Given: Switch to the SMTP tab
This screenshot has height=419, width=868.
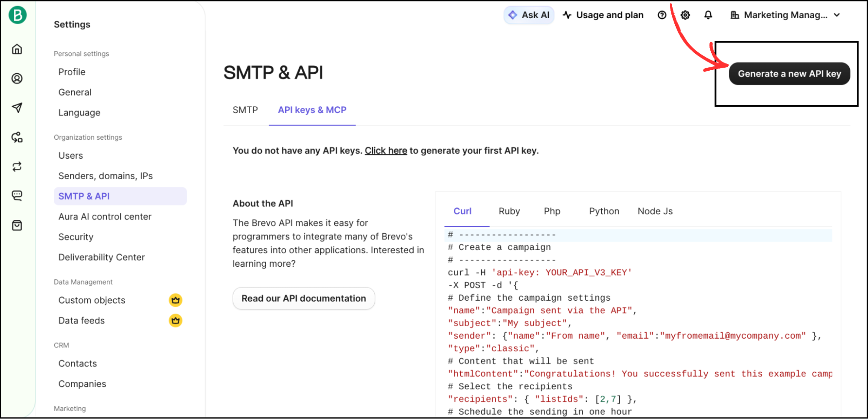Looking at the screenshot, I should point(245,110).
